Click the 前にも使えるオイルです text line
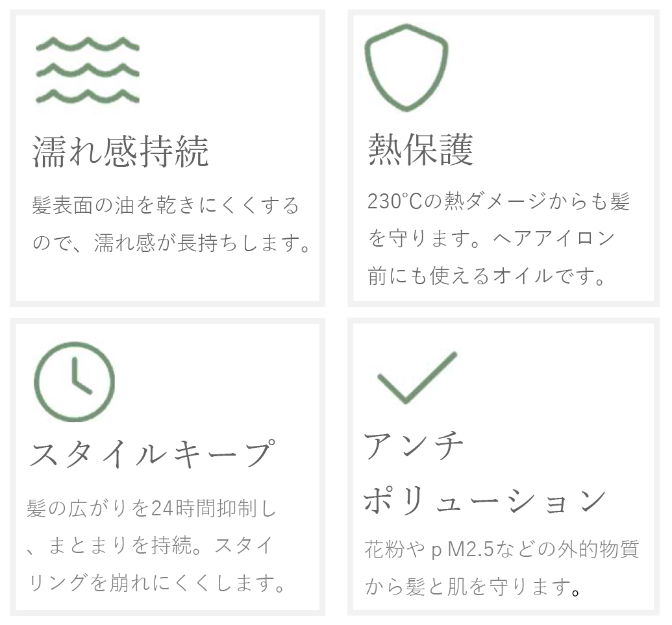The width and height of the screenshot is (672, 625). (486, 276)
